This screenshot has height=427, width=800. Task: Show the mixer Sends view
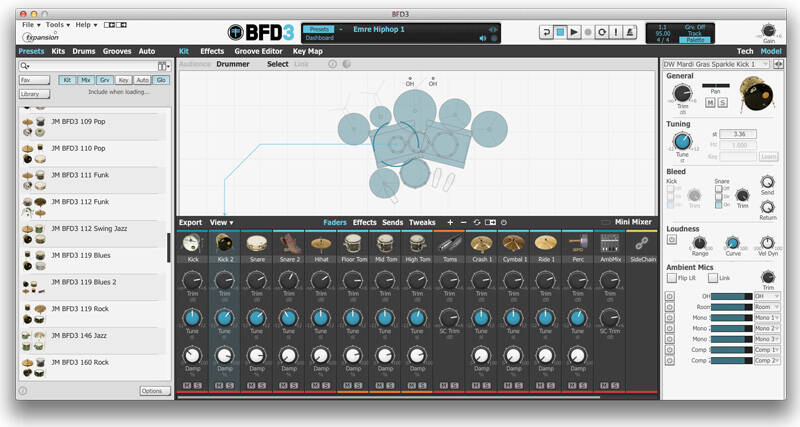point(392,222)
